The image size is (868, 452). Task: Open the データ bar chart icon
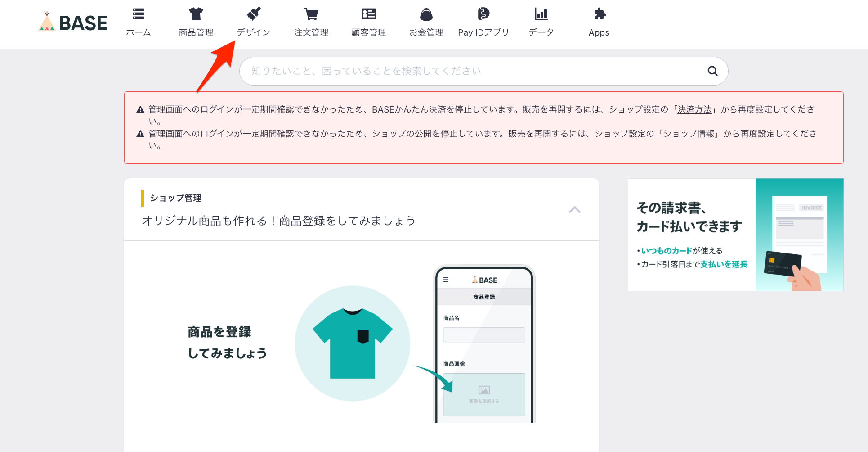point(541,14)
